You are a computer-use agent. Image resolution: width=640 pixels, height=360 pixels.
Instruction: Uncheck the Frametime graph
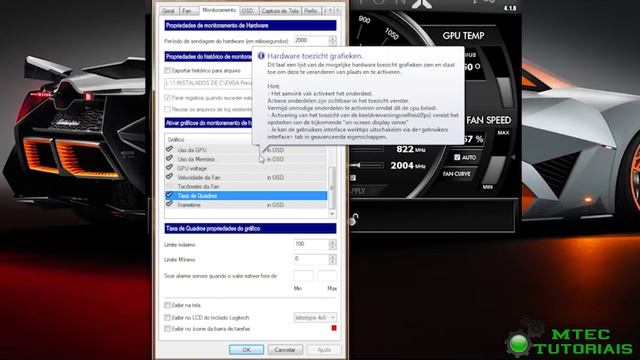pos(169,204)
